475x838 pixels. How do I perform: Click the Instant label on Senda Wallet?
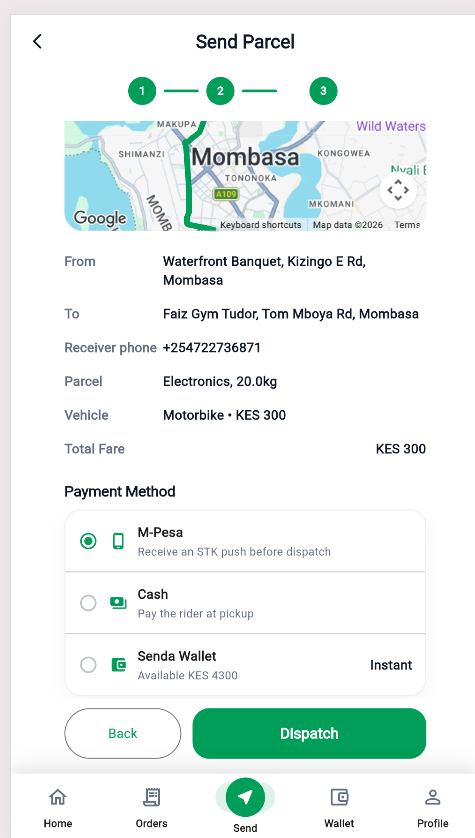[x=391, y=665]
